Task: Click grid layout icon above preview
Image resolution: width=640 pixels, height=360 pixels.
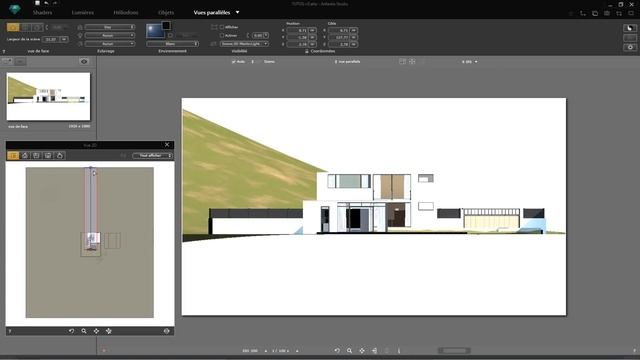Action: pos(412,62)
